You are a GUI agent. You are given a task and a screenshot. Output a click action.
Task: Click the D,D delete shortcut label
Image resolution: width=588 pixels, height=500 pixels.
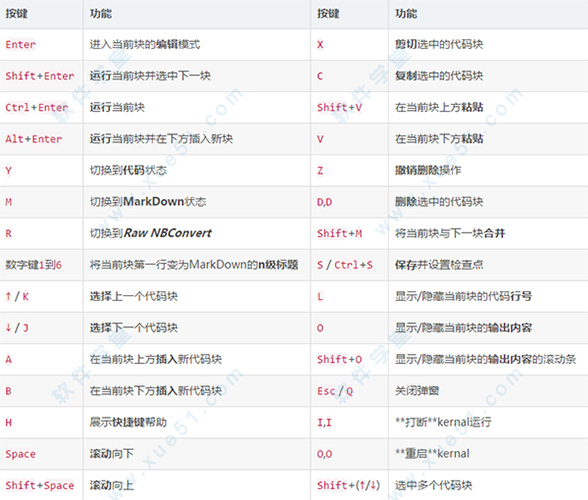point(324,202)
